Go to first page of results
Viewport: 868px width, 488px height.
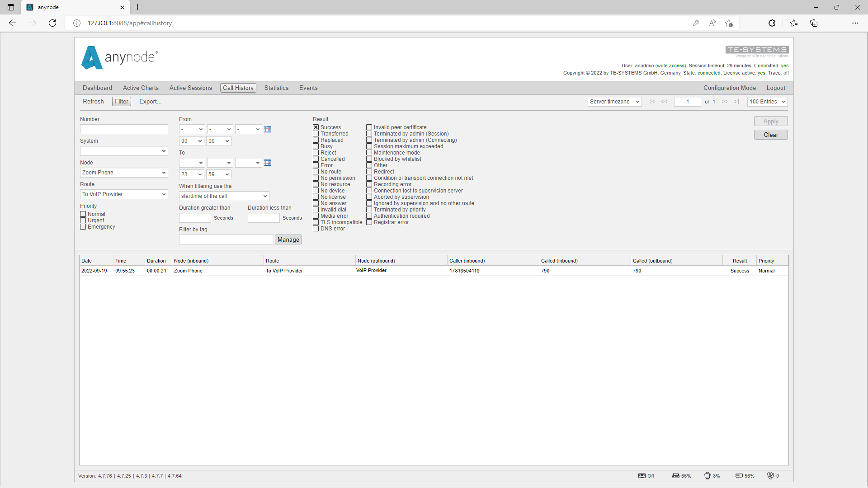(652, 102)
